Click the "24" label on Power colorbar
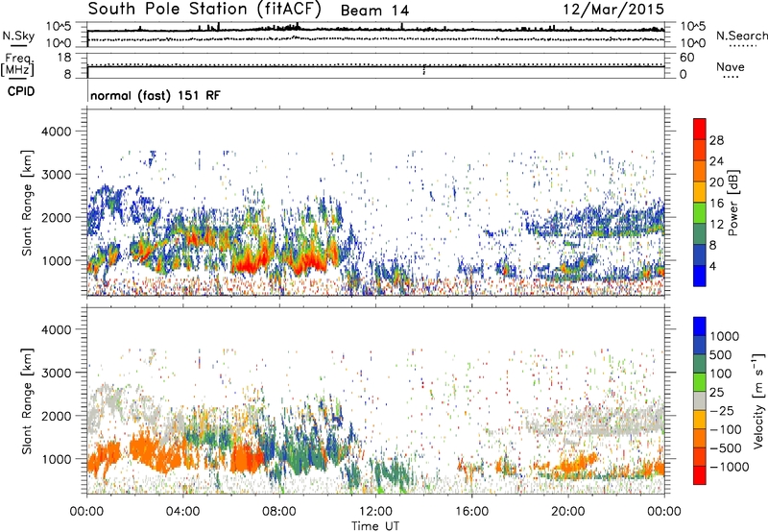This screenshot has height=532, width=768. [716, 161]
